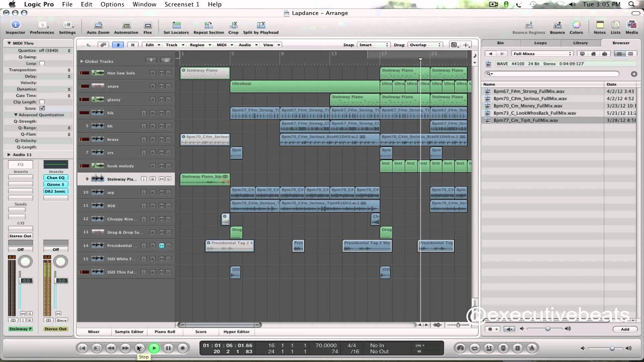644x362 pixels.
Task: Click the green Play transport button
Action: click(x=154, y=348)
